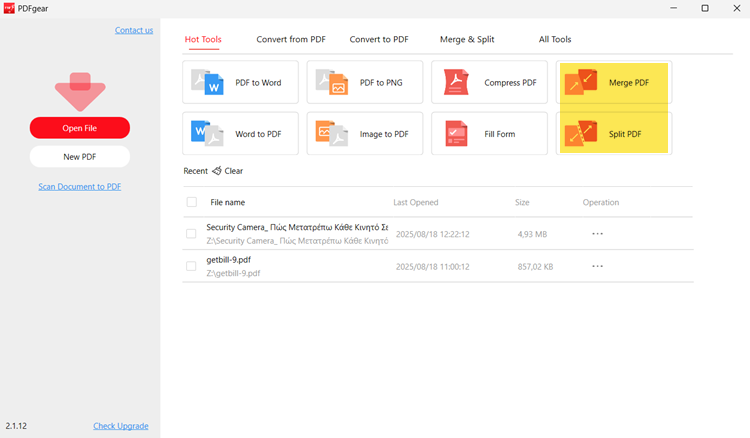
Task: Click Clear to empty the recent list
Action: tap(233, 171)
